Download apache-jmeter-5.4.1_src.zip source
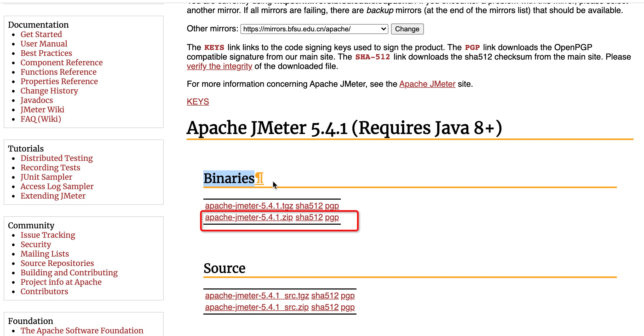Screen dimensions: 644x336 (257, 307)
